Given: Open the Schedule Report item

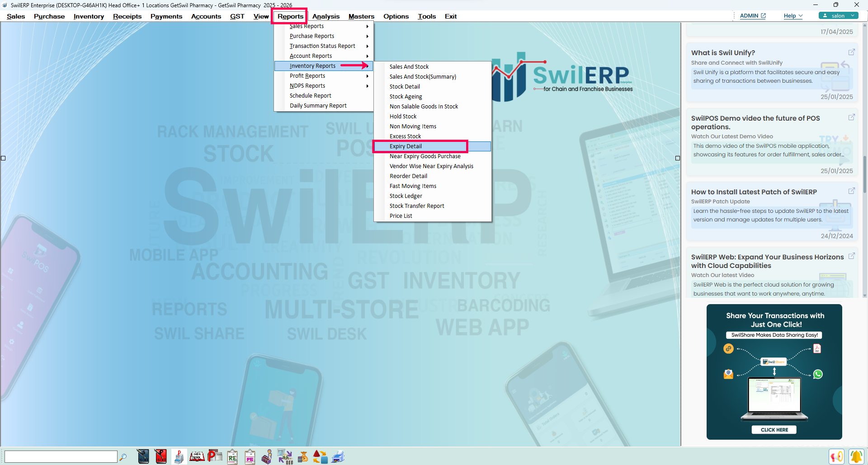Looking at the screenshot, I should click(324, 96).
